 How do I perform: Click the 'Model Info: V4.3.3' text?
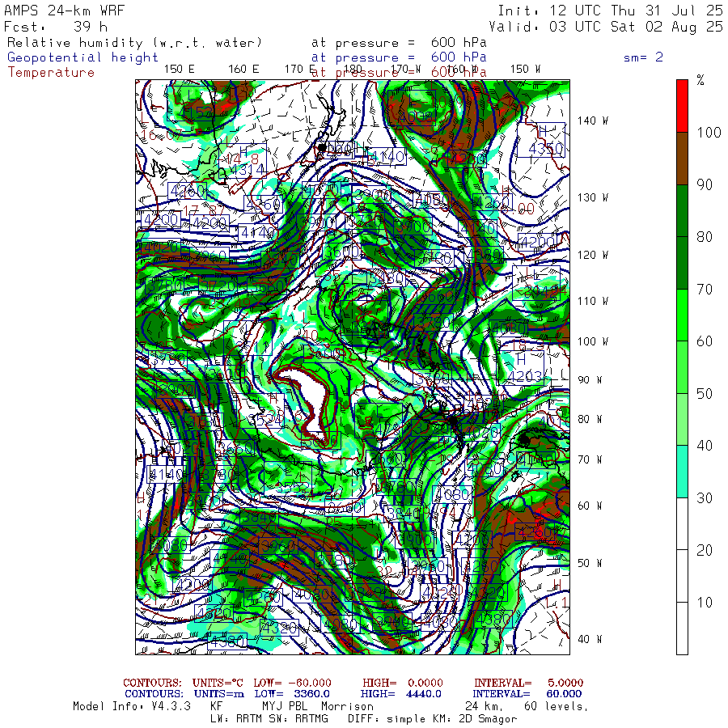click(x=132, y=706)
